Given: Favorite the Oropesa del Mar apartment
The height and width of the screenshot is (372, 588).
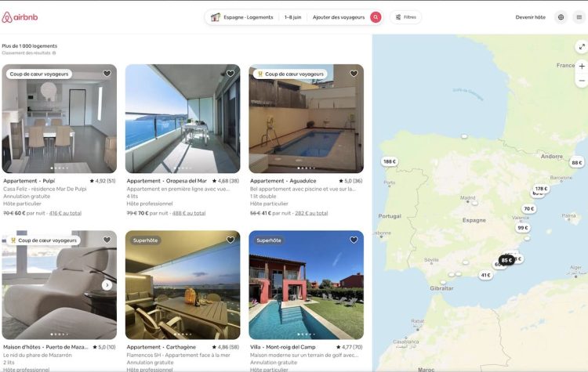Looking at the screenshot, I should (230, 74).
